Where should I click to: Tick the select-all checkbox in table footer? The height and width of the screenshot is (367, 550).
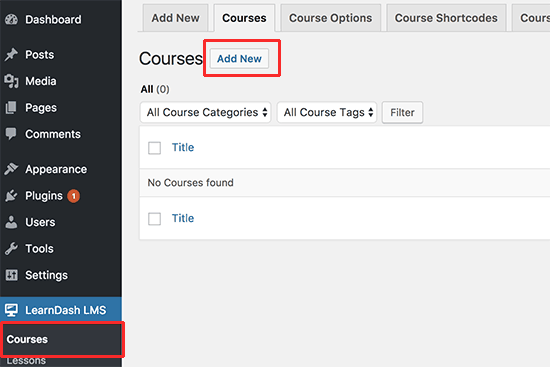(154, 219)
